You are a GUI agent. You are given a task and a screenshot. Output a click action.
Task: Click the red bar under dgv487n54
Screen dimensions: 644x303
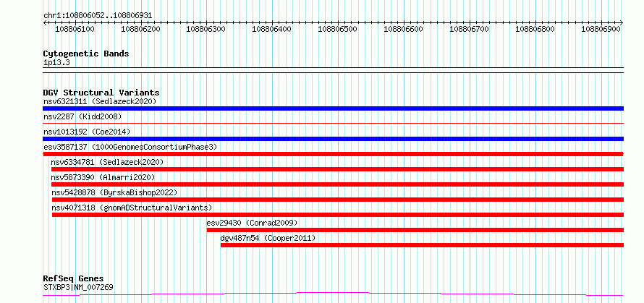422,245
